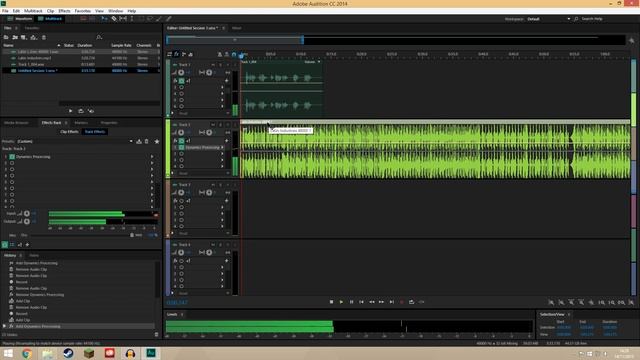Click the Insert into Multitrack icon
The image size is (640, 360).
click(33, 37)
